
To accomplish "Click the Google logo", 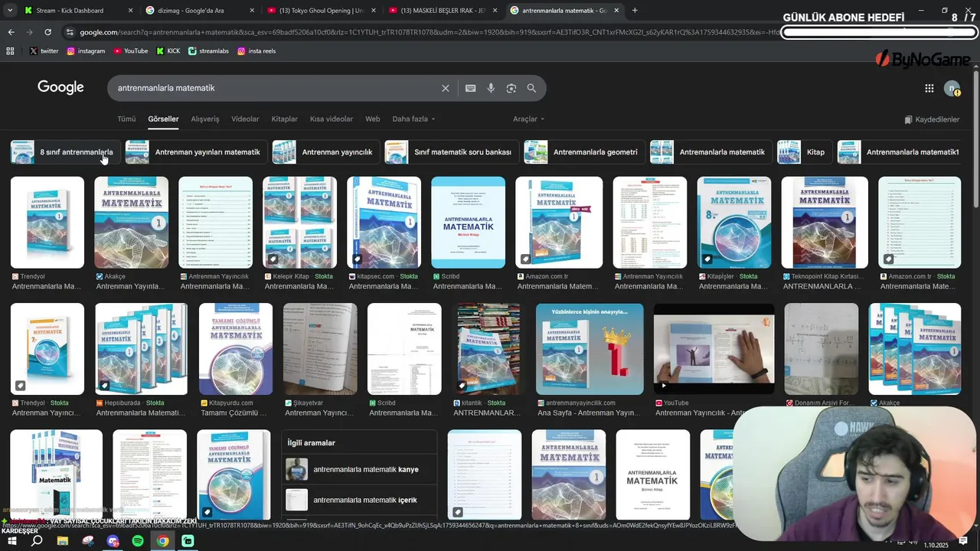I will pos(60,87).
